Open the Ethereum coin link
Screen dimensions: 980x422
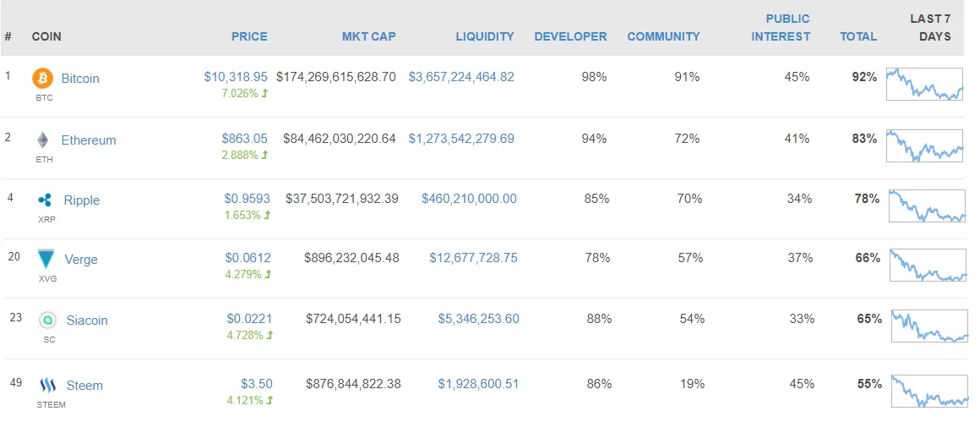89,140
